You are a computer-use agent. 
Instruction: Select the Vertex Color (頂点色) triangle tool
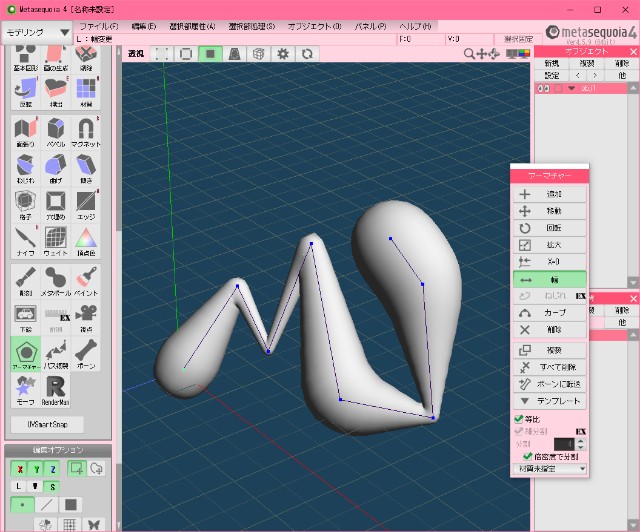(86, 241)
